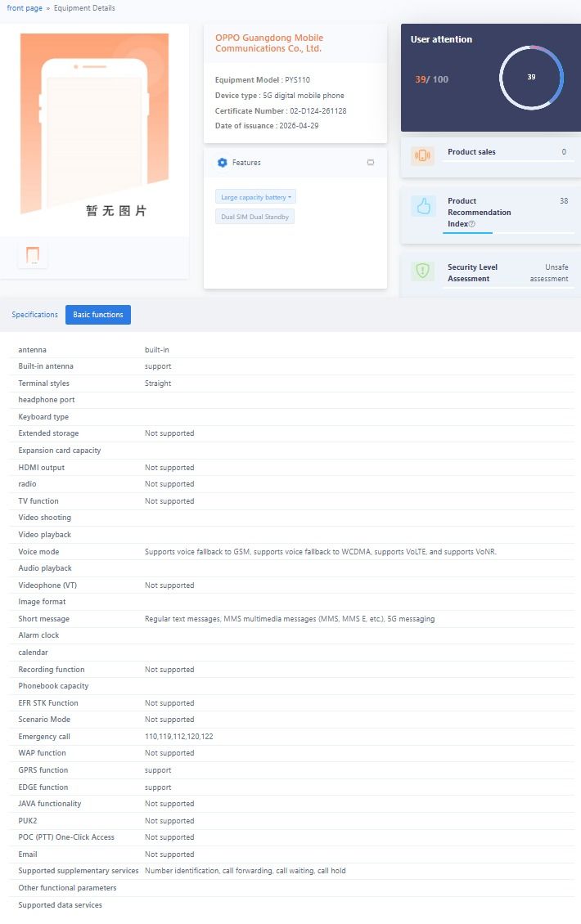Click the Product Recommendation Index blue progress bar
Viewport: 581px width, 924px height.
[x=467, y=233]
